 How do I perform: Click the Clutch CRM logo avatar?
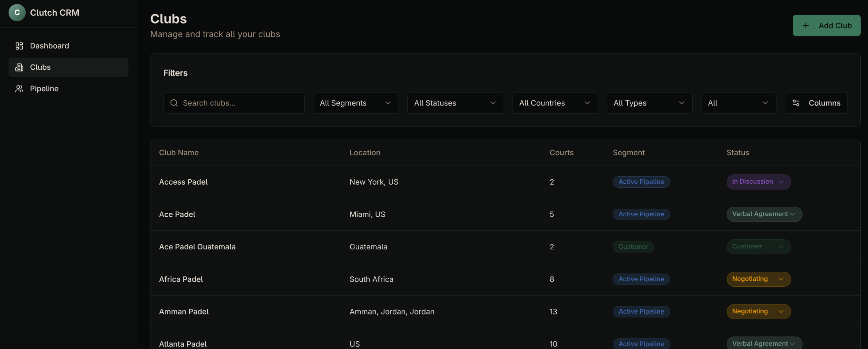pyautogui.click(x=17, y=13)
